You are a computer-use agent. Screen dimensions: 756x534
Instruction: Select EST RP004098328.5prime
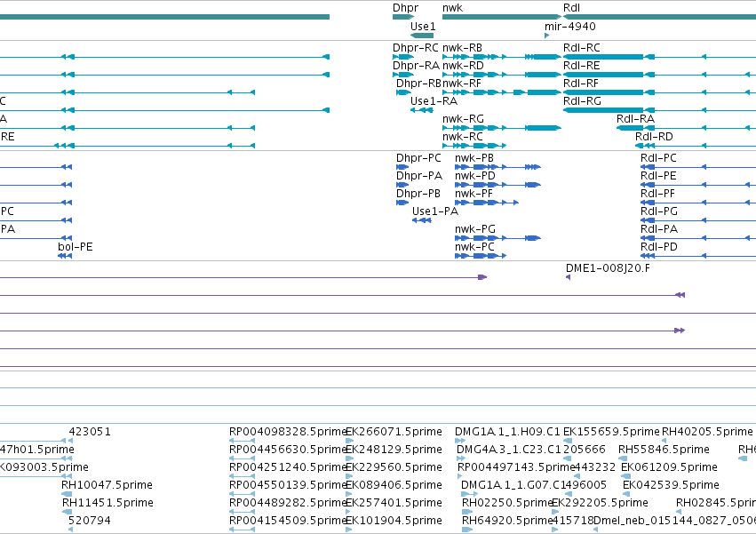coord(242,441)
